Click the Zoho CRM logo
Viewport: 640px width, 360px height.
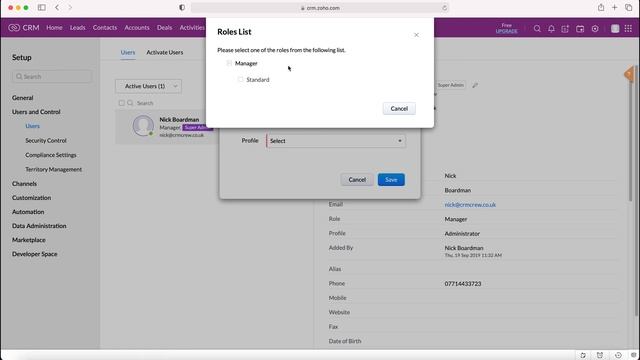[24, 28]
